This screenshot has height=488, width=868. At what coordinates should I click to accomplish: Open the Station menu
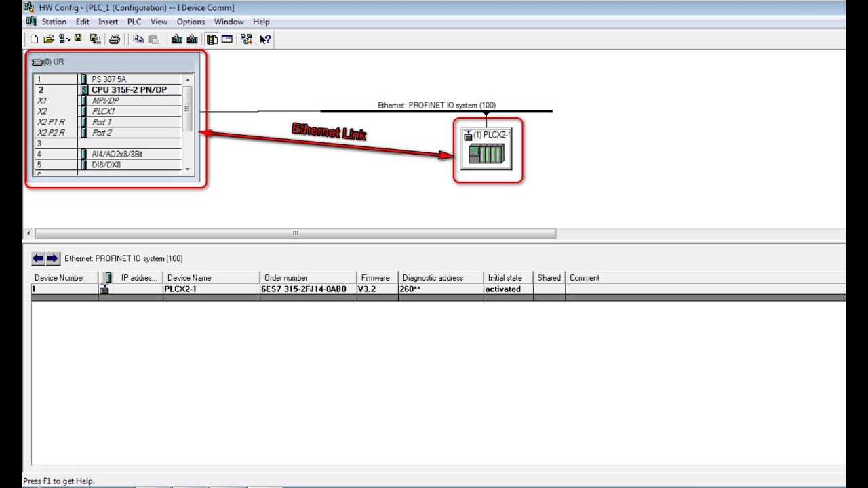(54, 22)
